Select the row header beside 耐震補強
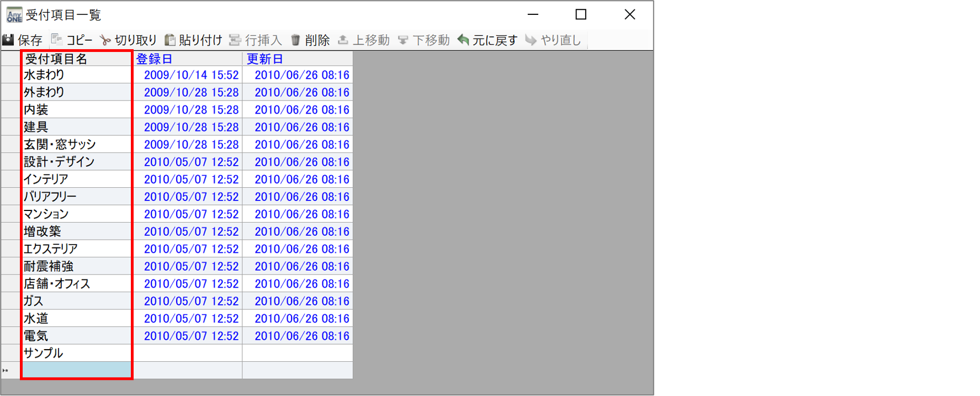This screenshot has width=980, height=396. click(10, 266)
